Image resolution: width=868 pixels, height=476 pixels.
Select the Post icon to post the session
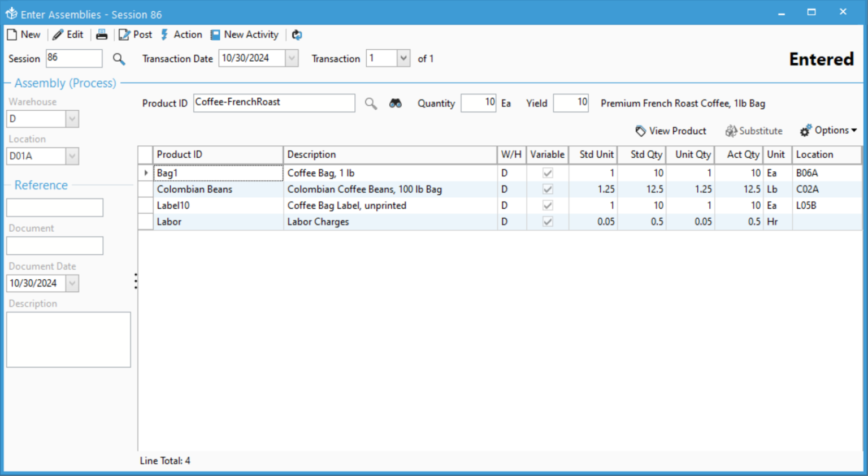pos(135,34)
